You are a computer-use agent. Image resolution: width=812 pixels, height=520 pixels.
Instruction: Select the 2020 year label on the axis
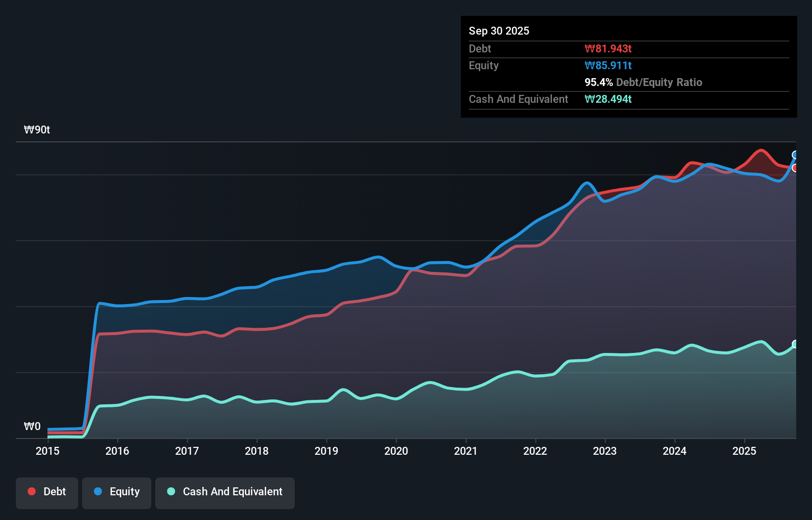396,451
